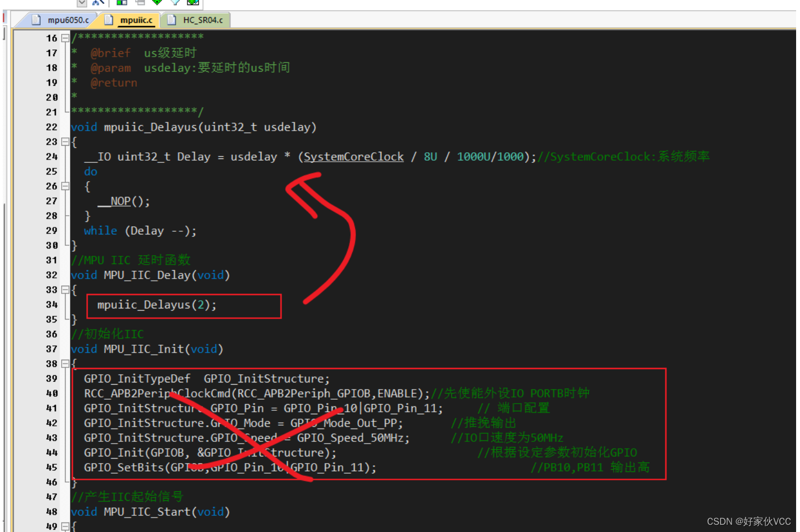Switch to the mpu6050.c tab
800x532 pixels.
tap(68, 20)
